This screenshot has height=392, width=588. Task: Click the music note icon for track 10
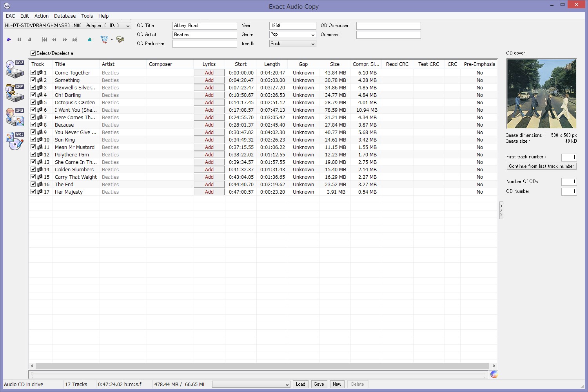tap(40, 140)
